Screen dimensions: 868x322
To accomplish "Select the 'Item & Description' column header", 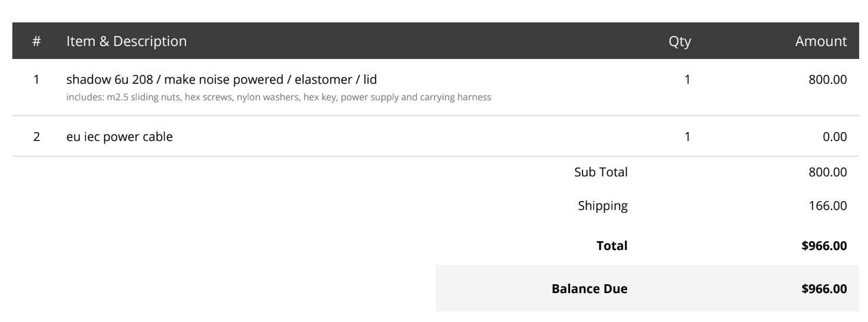I will (127, 41).
